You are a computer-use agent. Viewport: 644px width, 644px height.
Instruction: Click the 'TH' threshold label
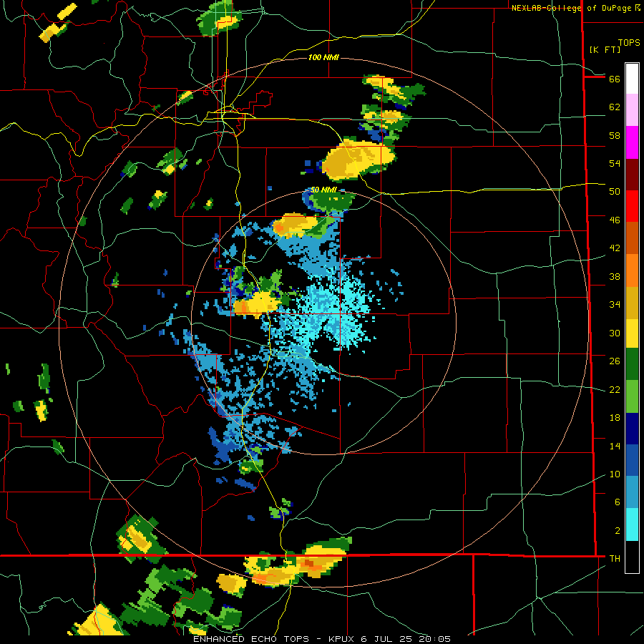tap(615, 558)
